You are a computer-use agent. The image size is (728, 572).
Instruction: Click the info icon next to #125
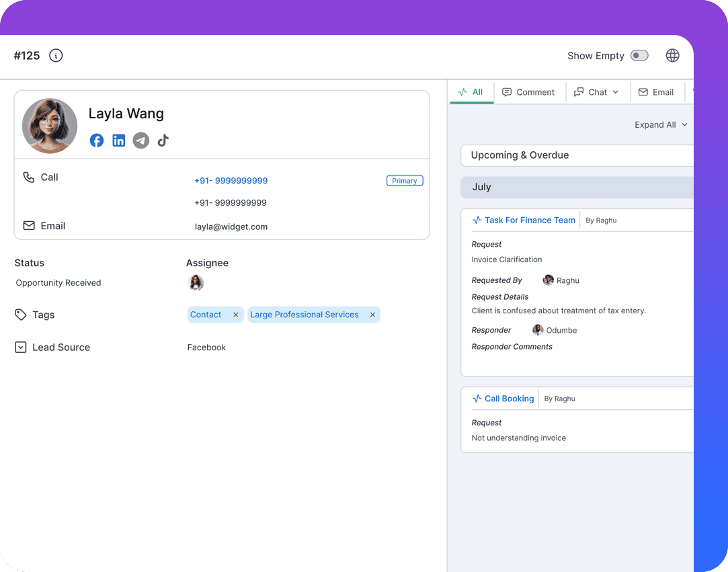[x=56, y=56]
